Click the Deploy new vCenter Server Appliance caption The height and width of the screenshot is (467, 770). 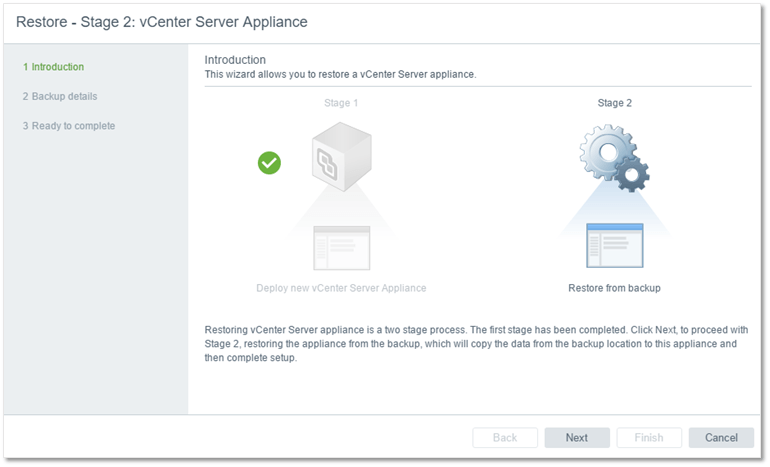341,288
